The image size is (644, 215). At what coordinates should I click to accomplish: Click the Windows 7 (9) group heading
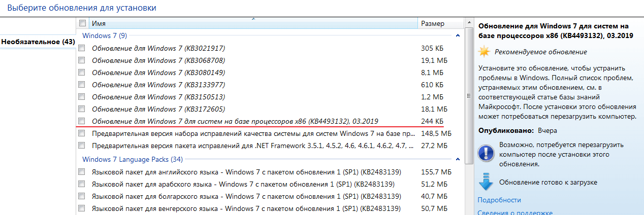(105, 35)
